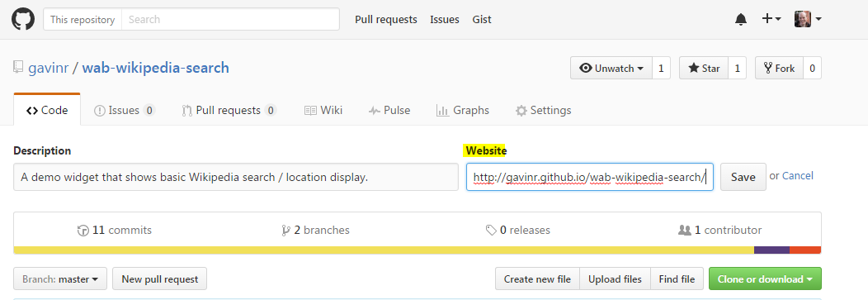Click the commits history clock icon
The width and height of the screenshot is (868, 300).
point(83,230)
